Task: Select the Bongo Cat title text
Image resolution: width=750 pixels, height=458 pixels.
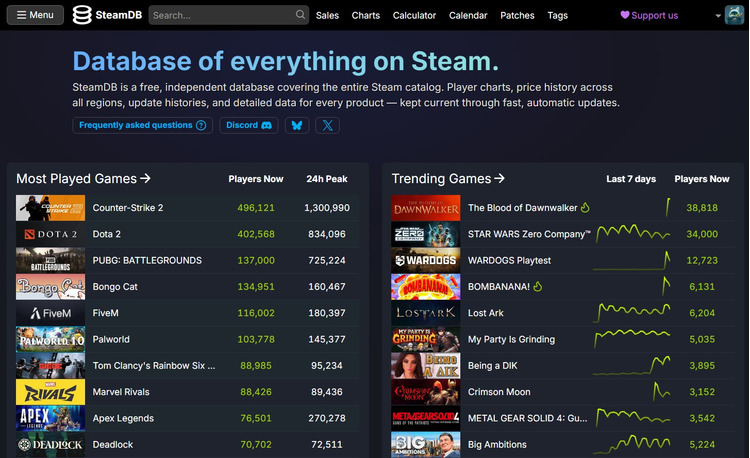Action: [x=115, y=287]
